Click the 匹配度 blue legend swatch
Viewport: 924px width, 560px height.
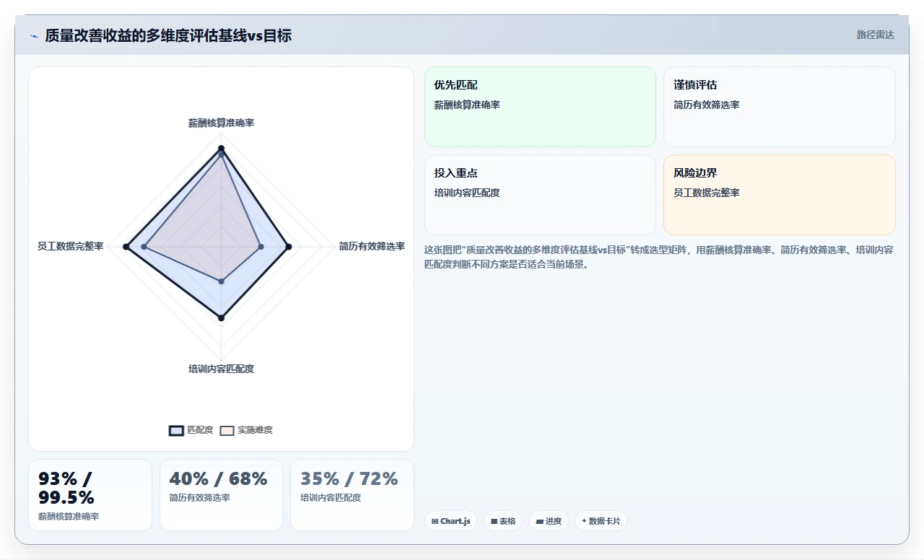[177, 430]
